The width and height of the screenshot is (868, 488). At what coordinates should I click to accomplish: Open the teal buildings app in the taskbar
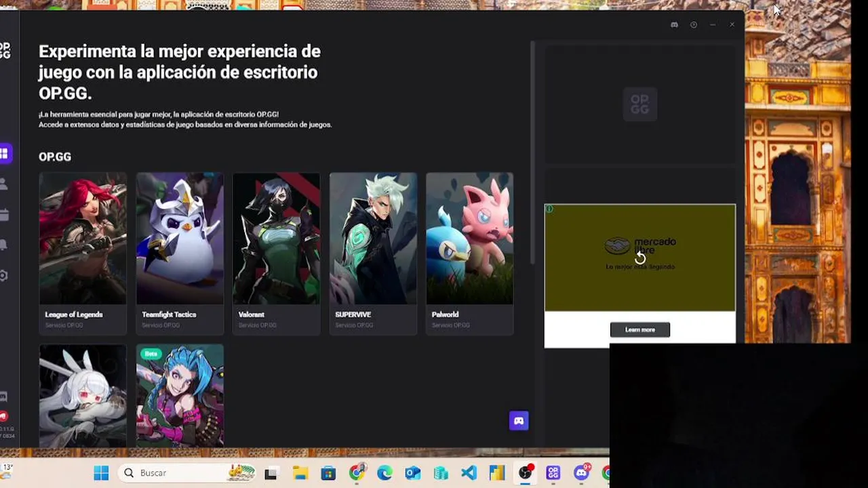click(x=441, y=473)
